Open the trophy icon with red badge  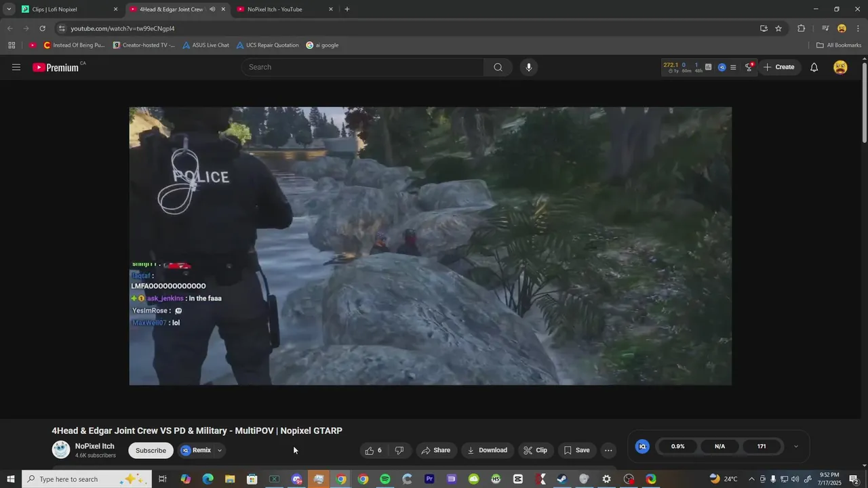749,66
